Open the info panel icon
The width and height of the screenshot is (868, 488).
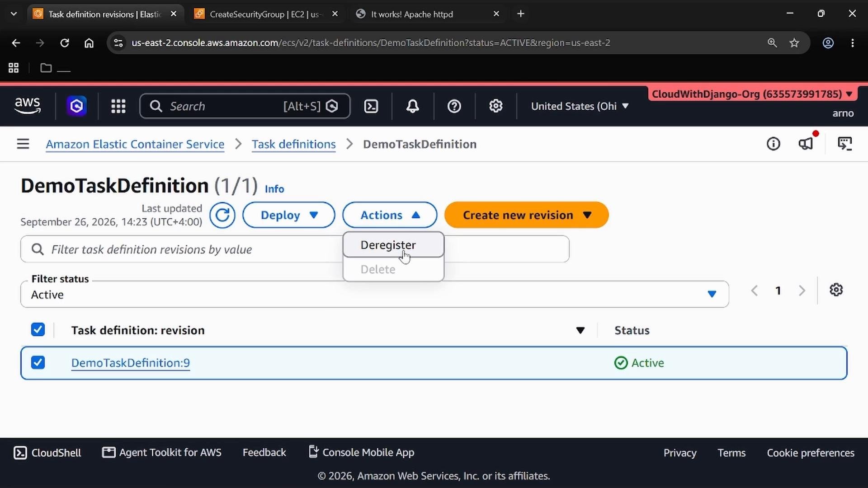773,144
